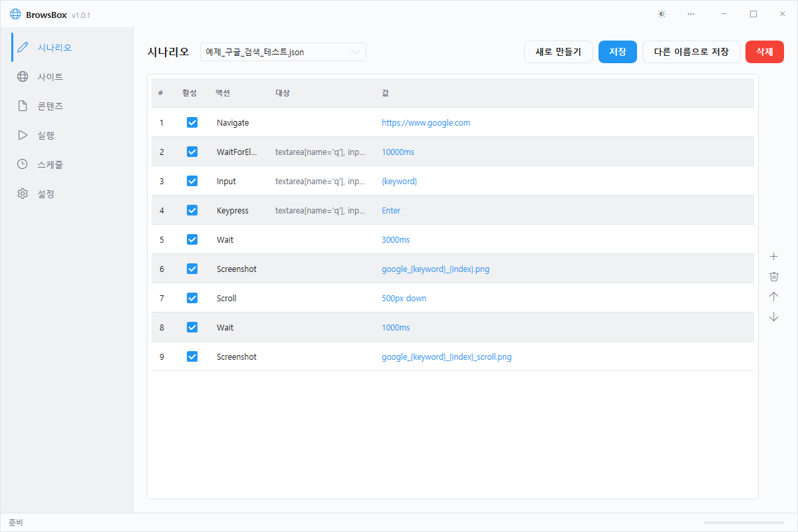The width and height of the screenshot is (798, 532).
Task: Select the 1000ms value cell
Action: (396, 327)
